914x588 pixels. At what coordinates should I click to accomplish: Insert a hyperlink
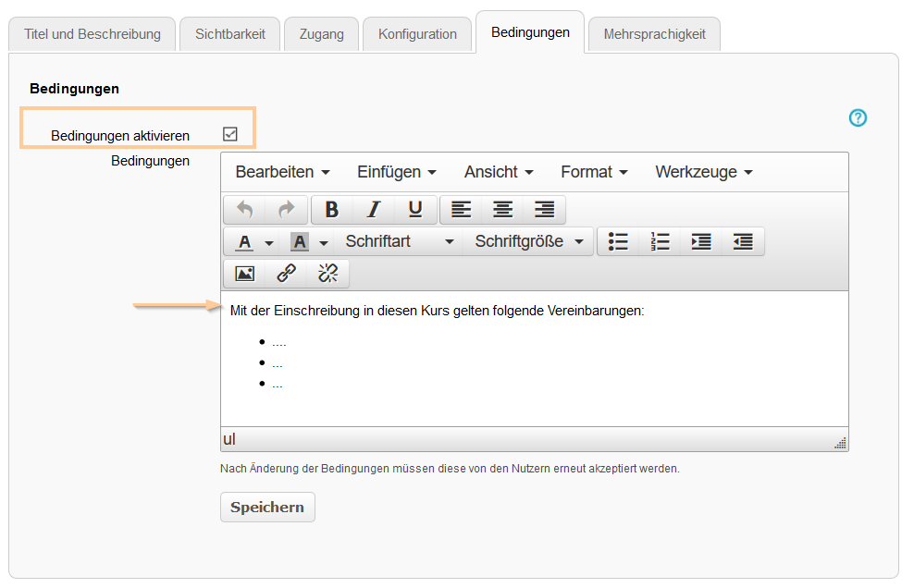coord(284,273)
